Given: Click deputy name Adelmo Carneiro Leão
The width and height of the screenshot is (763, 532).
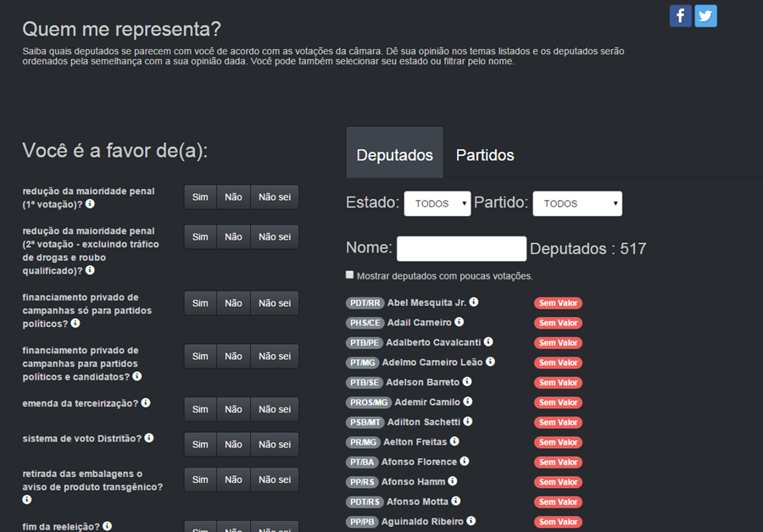Looking at the screenshot, I should (x=432, y=363).
